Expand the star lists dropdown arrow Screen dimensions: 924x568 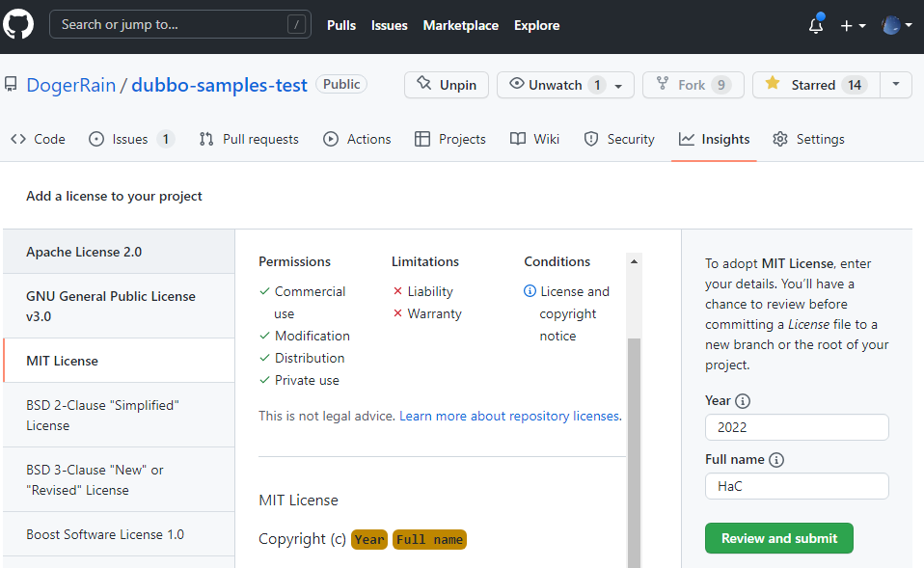pos(896,85)
